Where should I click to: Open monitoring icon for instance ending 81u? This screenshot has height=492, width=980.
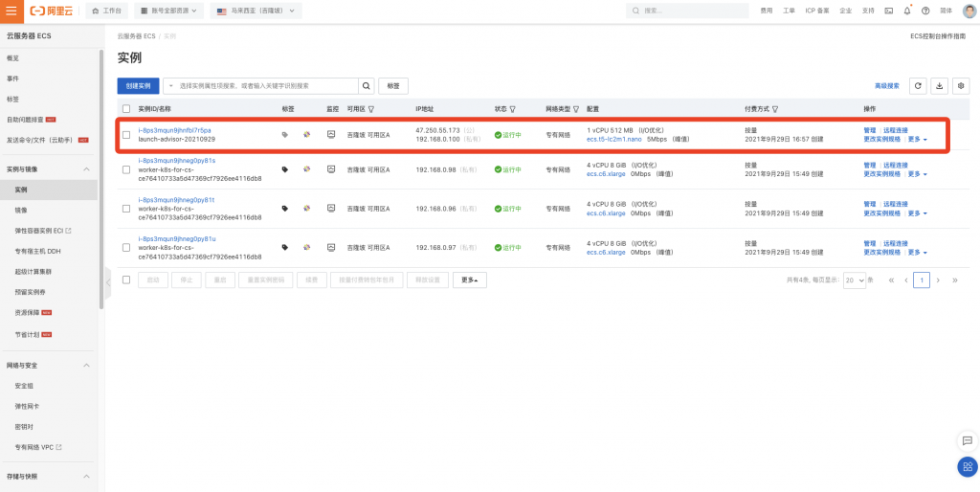point(331,247)
